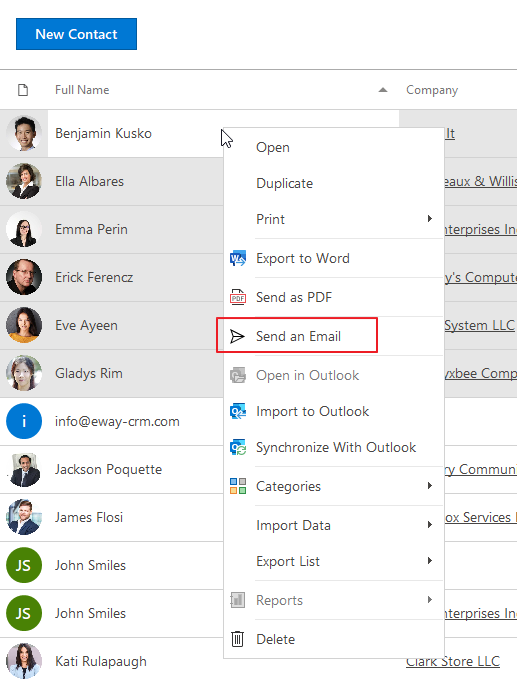
Task: Click the paper plane Send an Email icon
Action: tap(237, 336)
